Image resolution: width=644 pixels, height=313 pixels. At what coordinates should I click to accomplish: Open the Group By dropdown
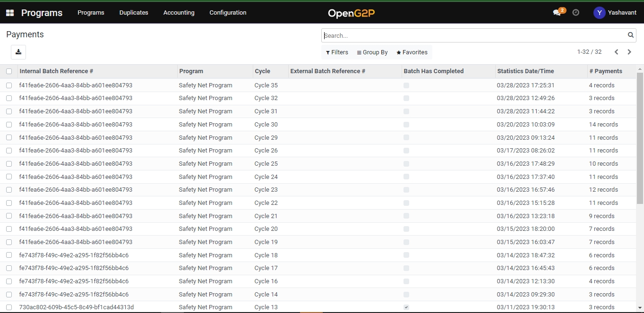click(x=372, y=52)
